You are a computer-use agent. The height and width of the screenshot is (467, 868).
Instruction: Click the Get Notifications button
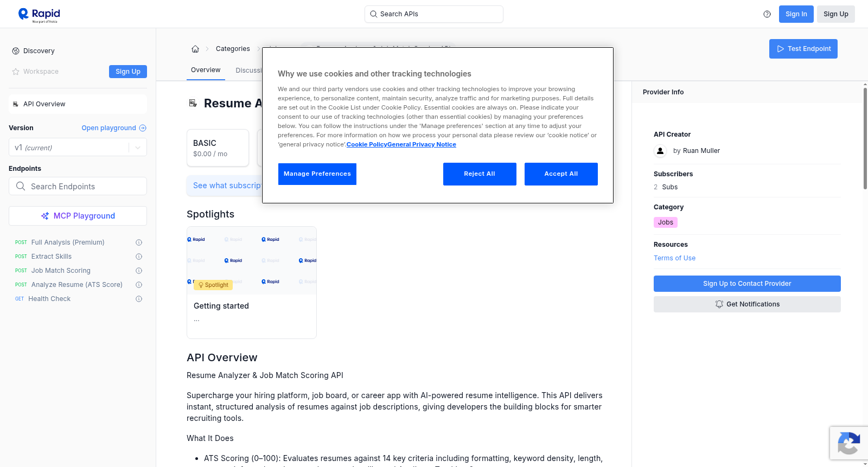pyautogui.click(x=747, y=304)
